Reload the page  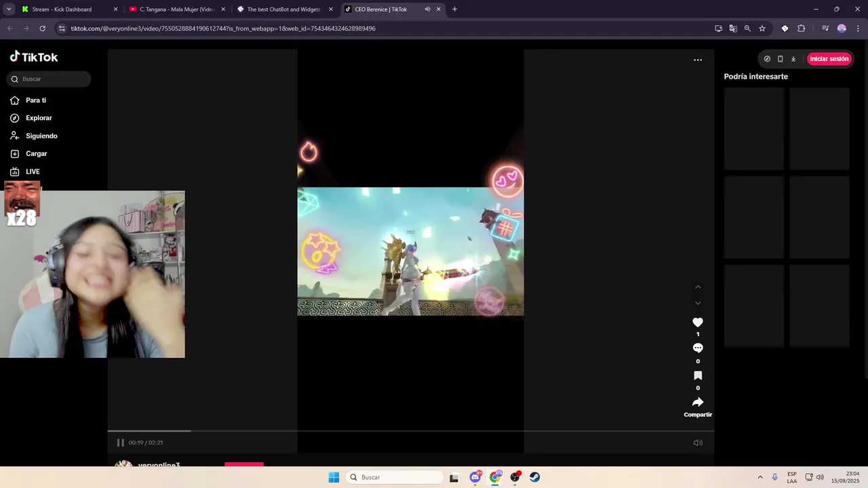click(42, 28)
